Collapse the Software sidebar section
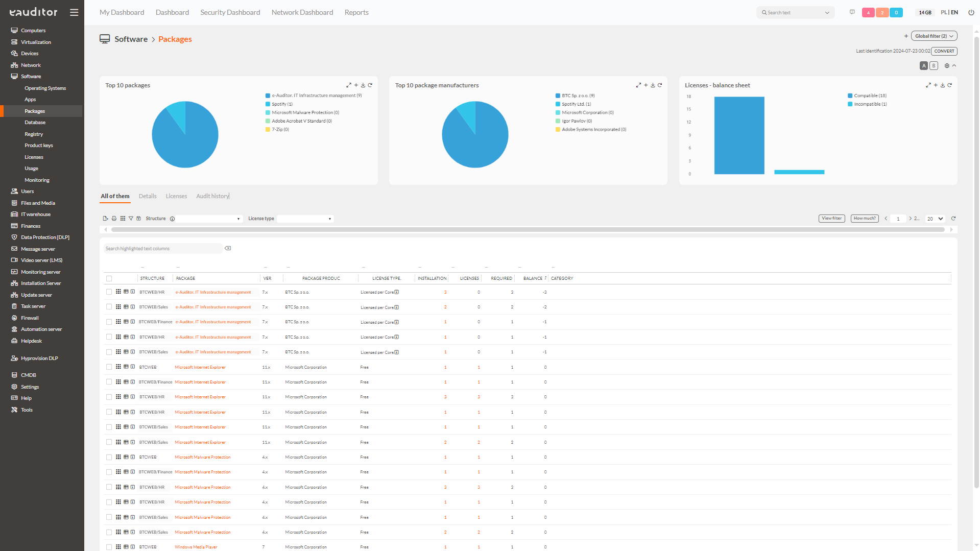 [x=31, y=77]
